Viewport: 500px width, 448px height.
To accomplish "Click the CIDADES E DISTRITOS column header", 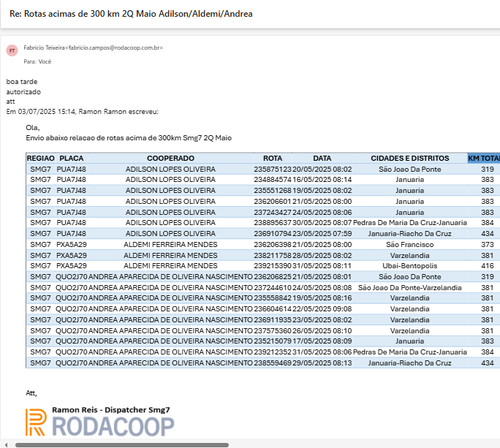I will pos(410,158).
